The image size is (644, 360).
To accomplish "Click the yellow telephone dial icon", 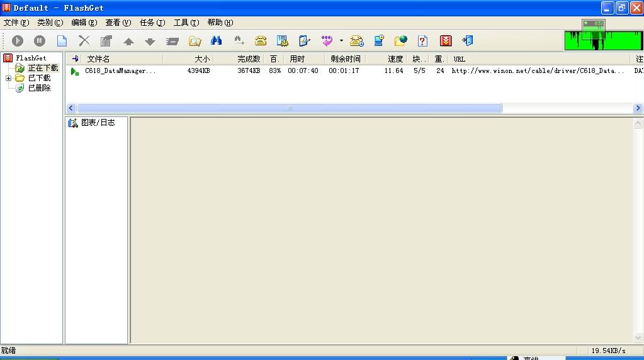I will 261,41.
